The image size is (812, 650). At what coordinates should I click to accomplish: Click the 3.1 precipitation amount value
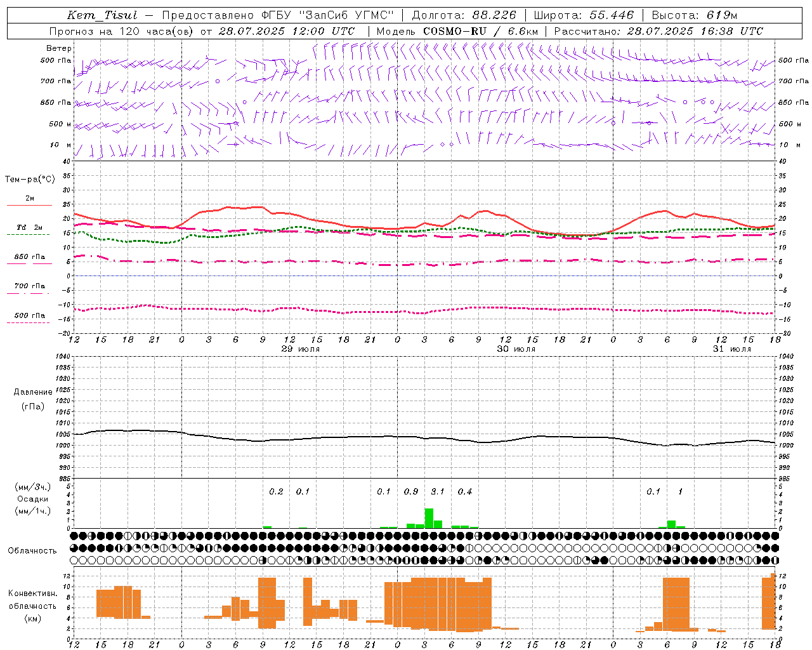click(438, 492)
